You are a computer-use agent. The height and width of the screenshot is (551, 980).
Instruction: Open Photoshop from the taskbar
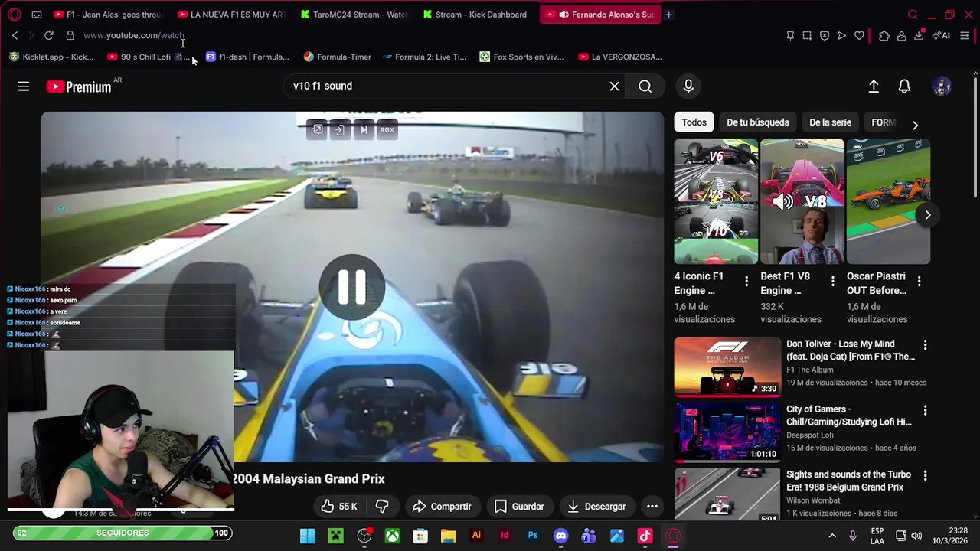point(533,536)
